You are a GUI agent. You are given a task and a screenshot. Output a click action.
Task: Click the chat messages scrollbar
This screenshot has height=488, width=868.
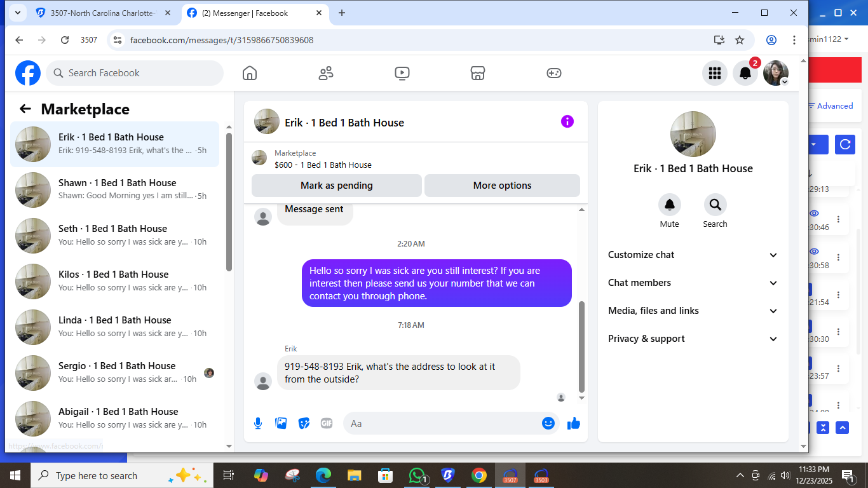[x=581, y=346]
